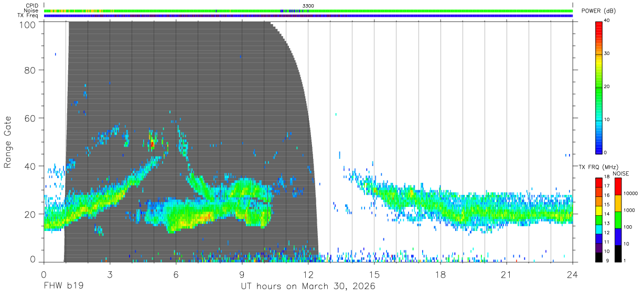Click the TX frequency color legend bar
Screen dimensions: 644x297
tap(598, 220)
